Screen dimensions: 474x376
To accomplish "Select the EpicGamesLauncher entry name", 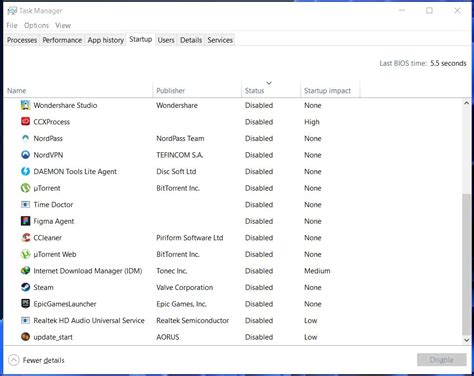I will pyautogui.click(x=65, y=304).
